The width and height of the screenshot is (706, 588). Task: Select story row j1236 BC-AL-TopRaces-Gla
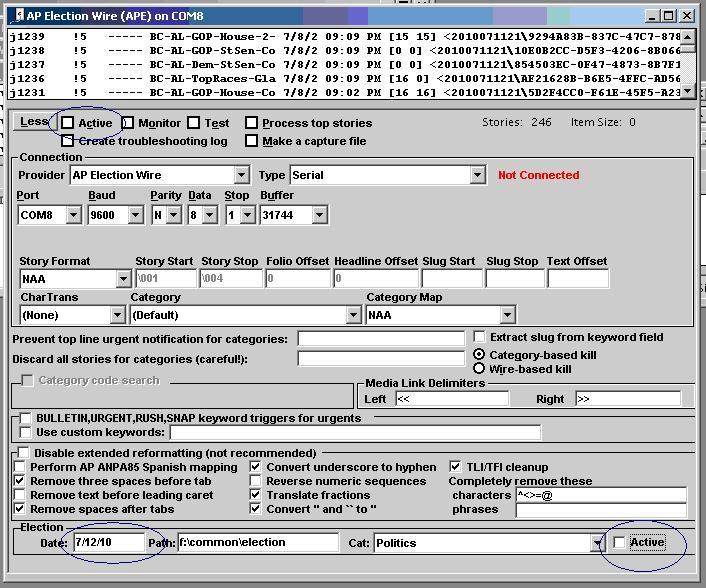[345, 78]
